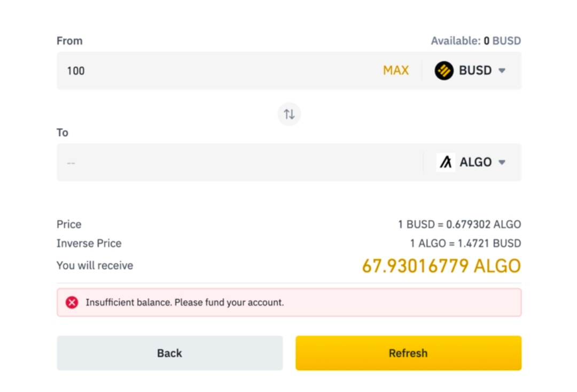
Task: Click the 1 ALGO = 1.4721 BUSD rate
Action: click(465, 244)
